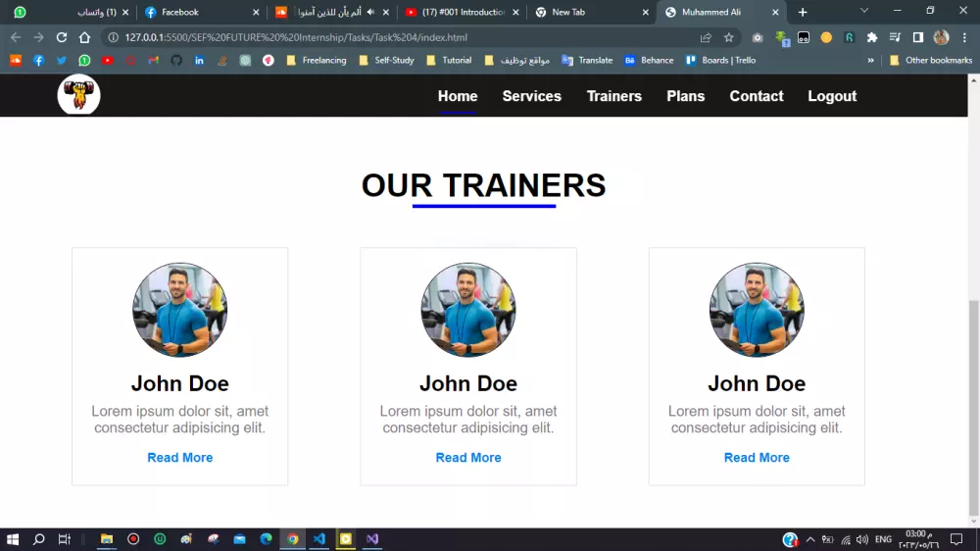This screenshot has width=980, height=551.
Task: Open the YouTube bookmark icon
Action: click(x=108, y=61)
